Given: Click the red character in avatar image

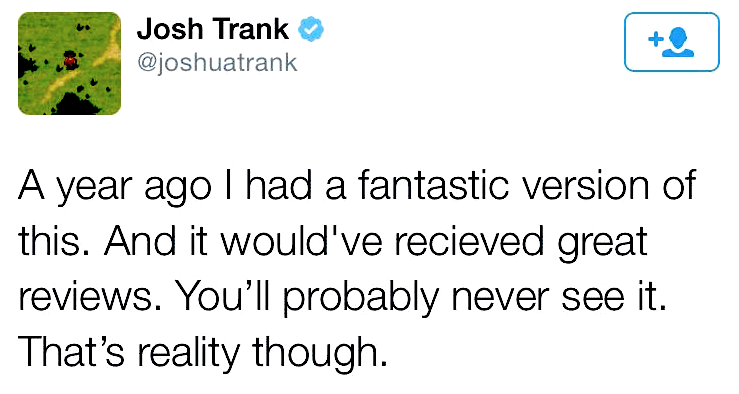Looking at the screenshot, I should [x=70, y=60].
